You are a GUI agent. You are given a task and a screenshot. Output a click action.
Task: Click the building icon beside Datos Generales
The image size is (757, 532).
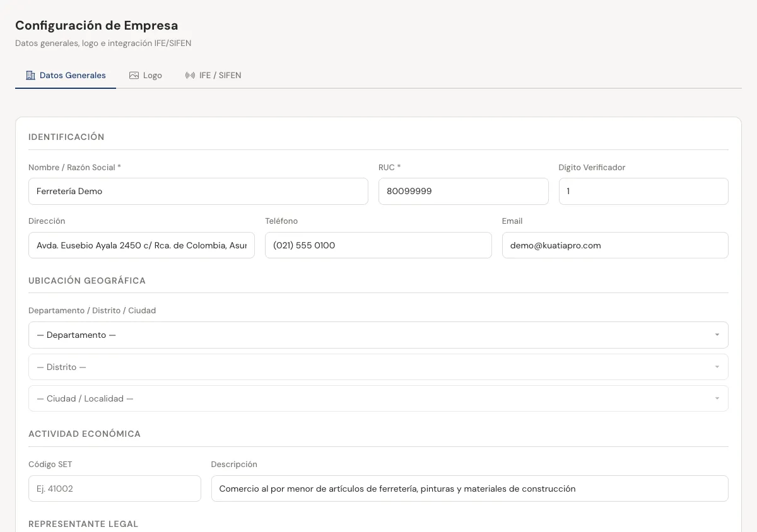click(x=30, y=75)
